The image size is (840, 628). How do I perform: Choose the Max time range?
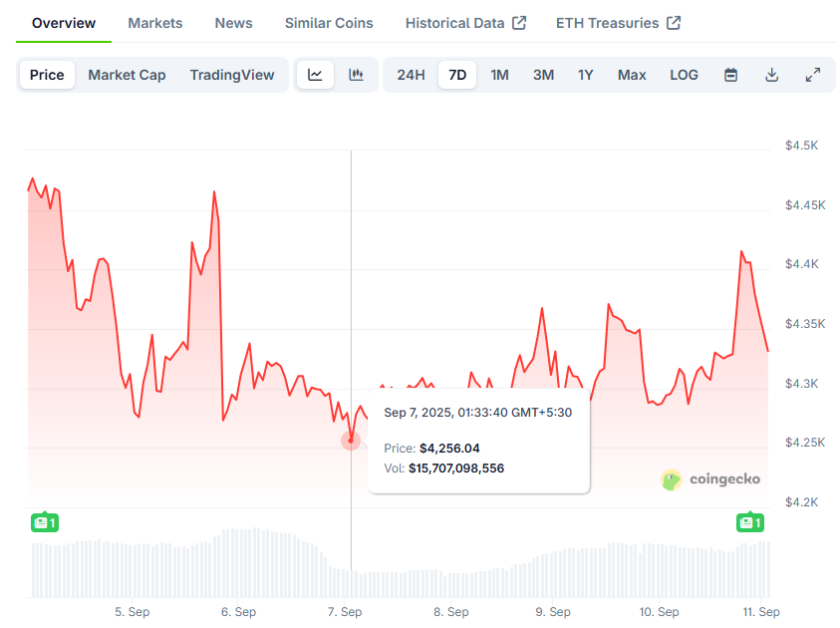pyautogui.click(x=632, y=75)
